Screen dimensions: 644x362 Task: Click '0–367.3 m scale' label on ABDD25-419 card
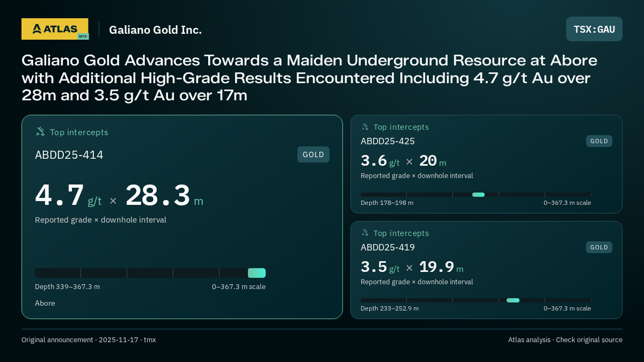tap(567, 308)
